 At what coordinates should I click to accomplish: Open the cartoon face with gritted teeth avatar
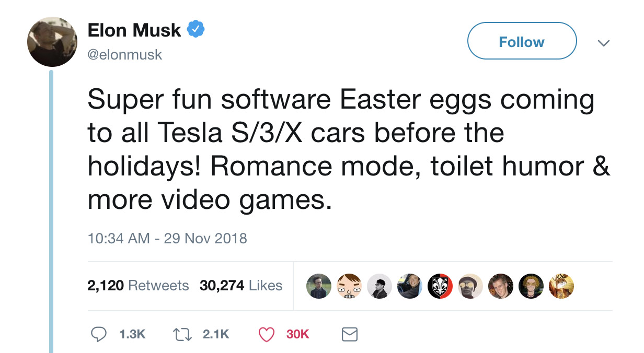tap(349, 286)
